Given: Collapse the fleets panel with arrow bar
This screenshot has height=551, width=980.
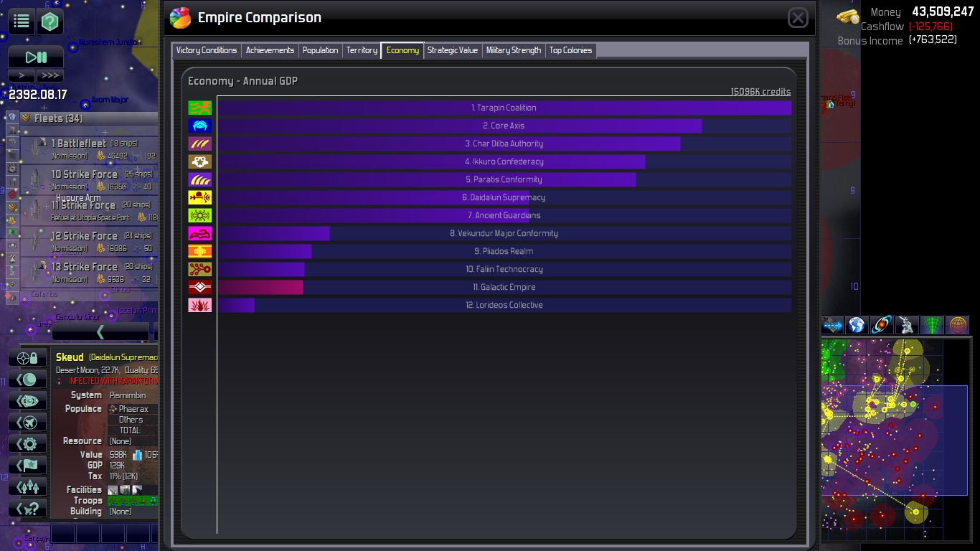Looking at the screenshot, I should pos(100,331).
